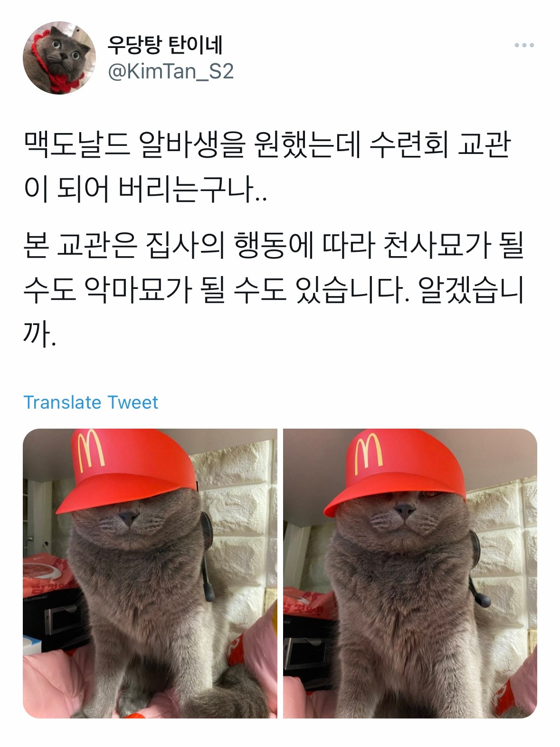Click the Translate Tweet link
This screenshot has width=560, height=747.
click(x=91, y=402)
